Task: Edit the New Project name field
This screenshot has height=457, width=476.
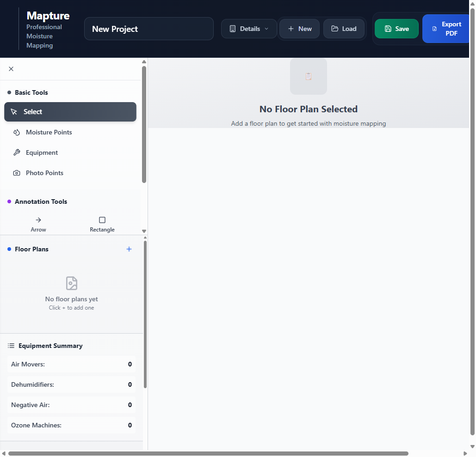Action: tap(149, 29)
